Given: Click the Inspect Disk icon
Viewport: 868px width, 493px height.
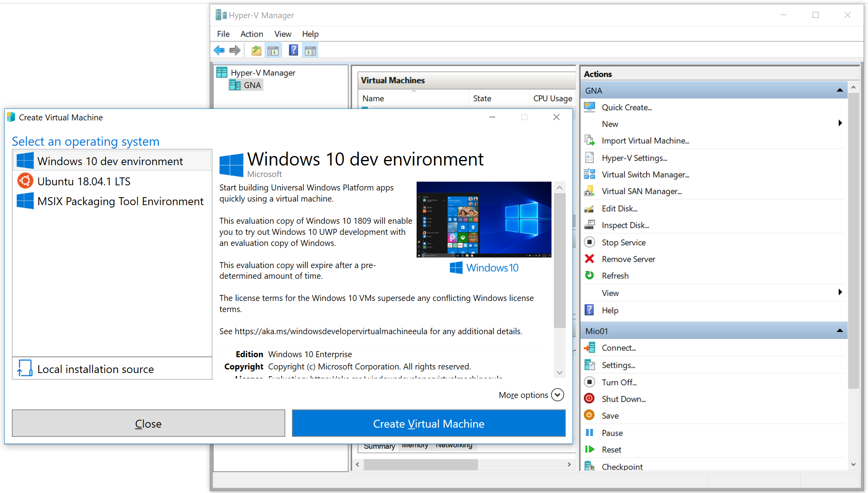Looking at the screenshot, I should click(x=589, y=225).
